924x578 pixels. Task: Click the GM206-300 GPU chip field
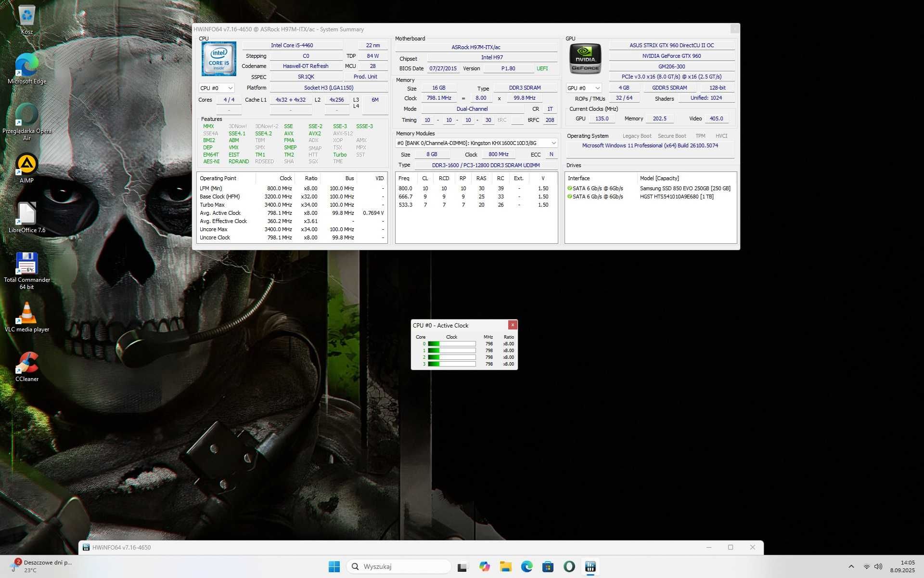point(672,66)
